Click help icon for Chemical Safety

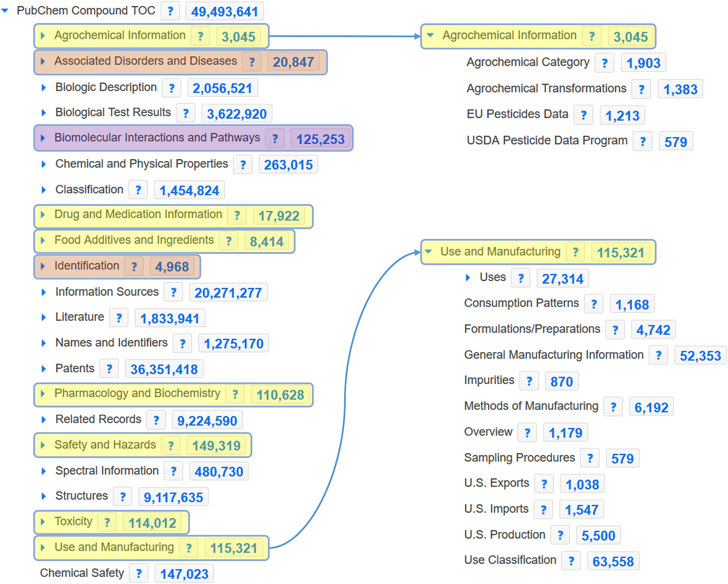point(139,573)
